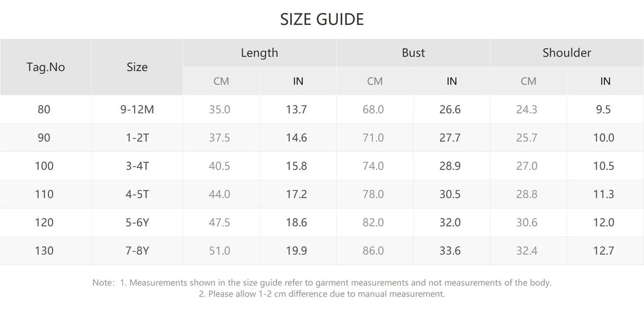
Task: Click the Size column header
Action: tap(137, 67)
